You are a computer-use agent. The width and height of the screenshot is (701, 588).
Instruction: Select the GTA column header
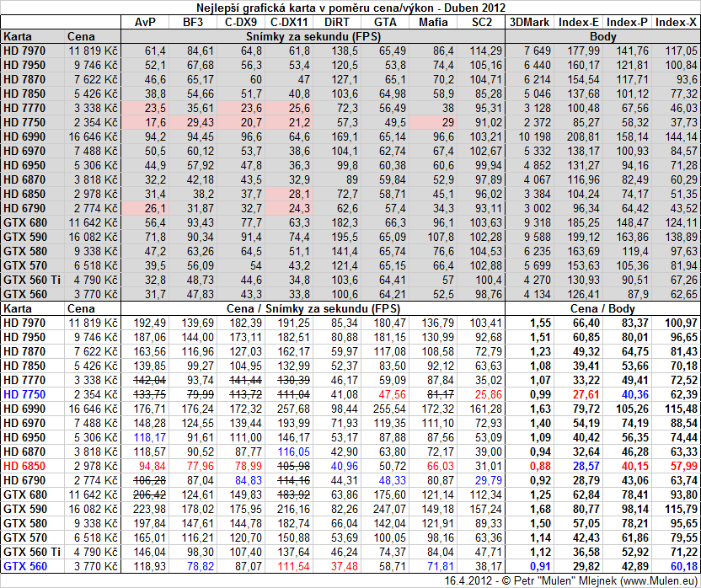[385, 23]
